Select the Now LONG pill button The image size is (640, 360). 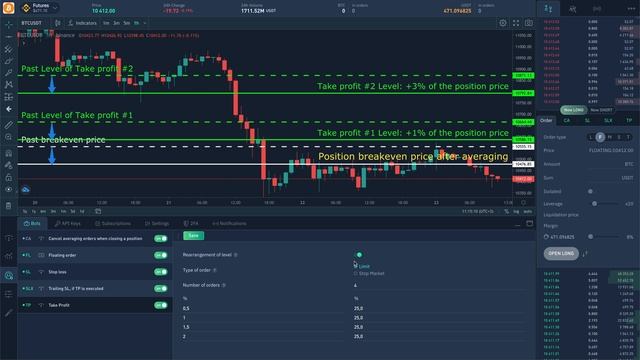573,110
